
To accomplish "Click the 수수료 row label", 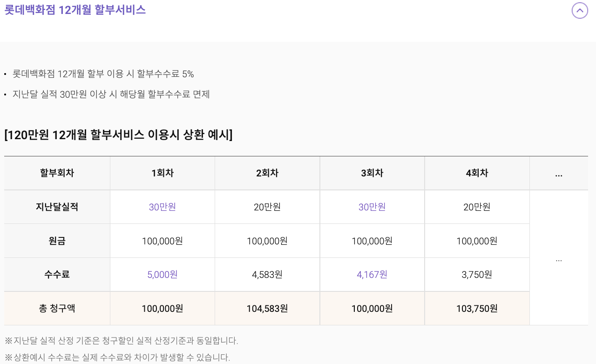I will (57, 275).
